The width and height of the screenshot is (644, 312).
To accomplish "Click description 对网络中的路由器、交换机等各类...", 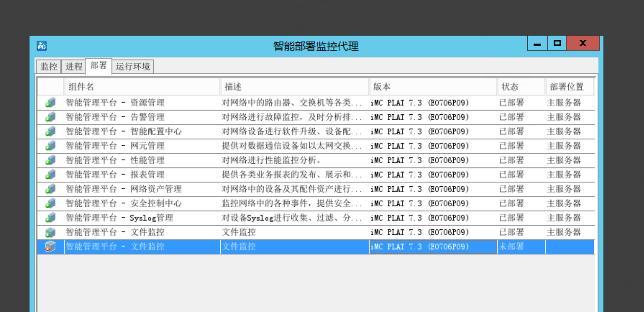I will (x=292, y=103).
